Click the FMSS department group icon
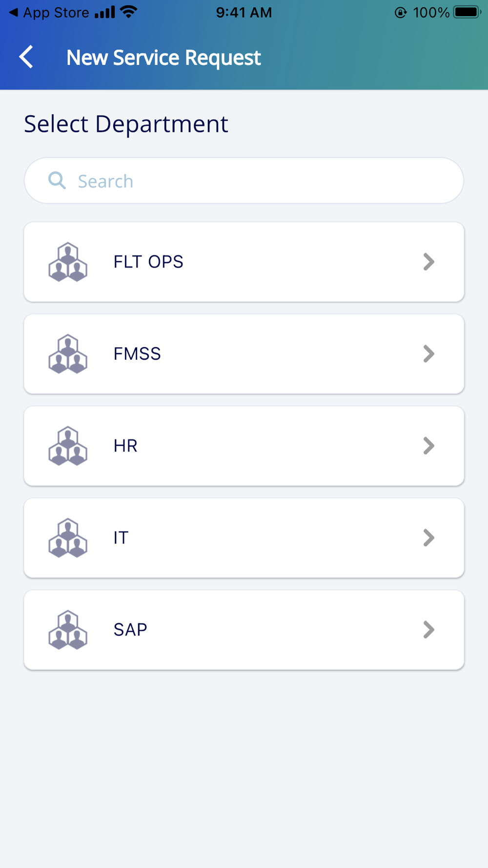 (x=68, y=354)
